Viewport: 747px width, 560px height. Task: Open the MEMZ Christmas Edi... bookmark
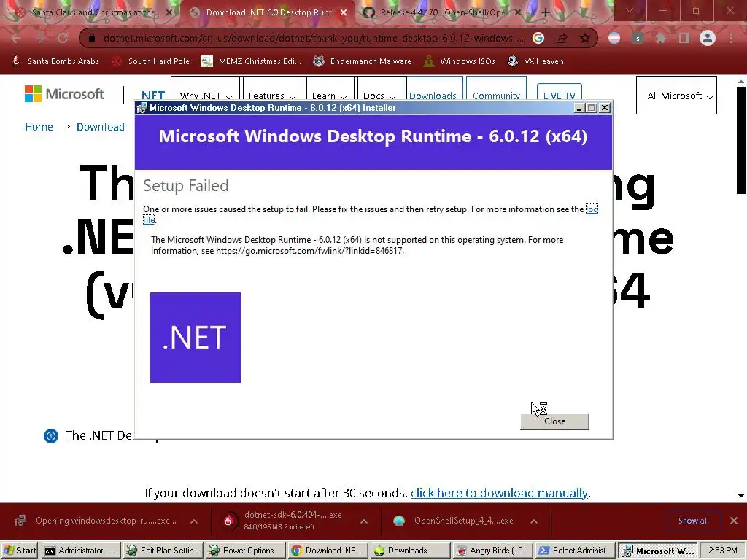[252, 61]
